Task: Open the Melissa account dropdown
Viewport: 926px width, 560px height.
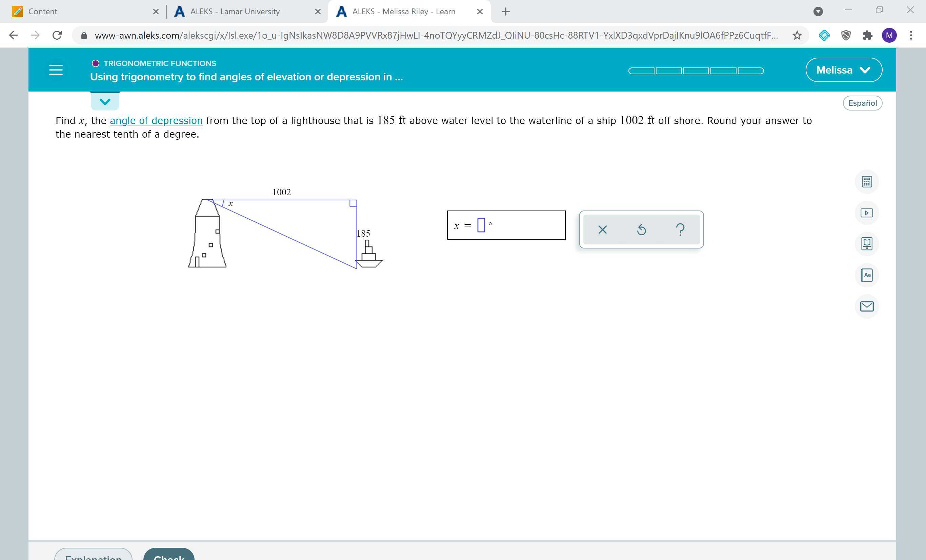Action: pyautogui.click(x=844, y=69)
